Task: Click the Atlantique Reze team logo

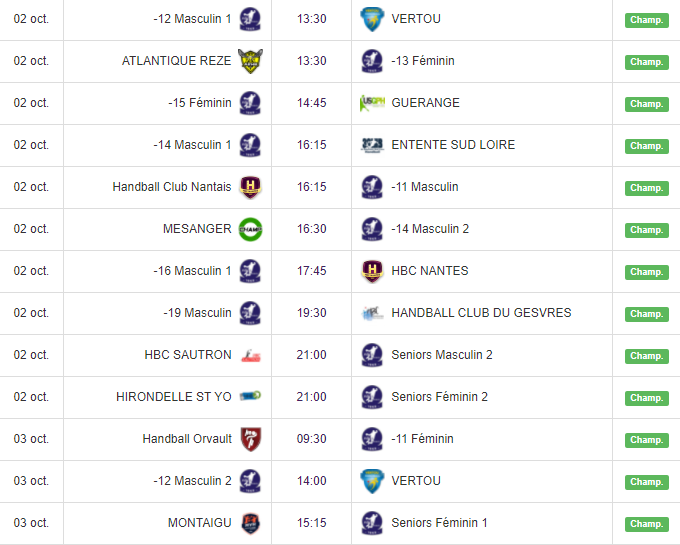Action: pos(250,61)
